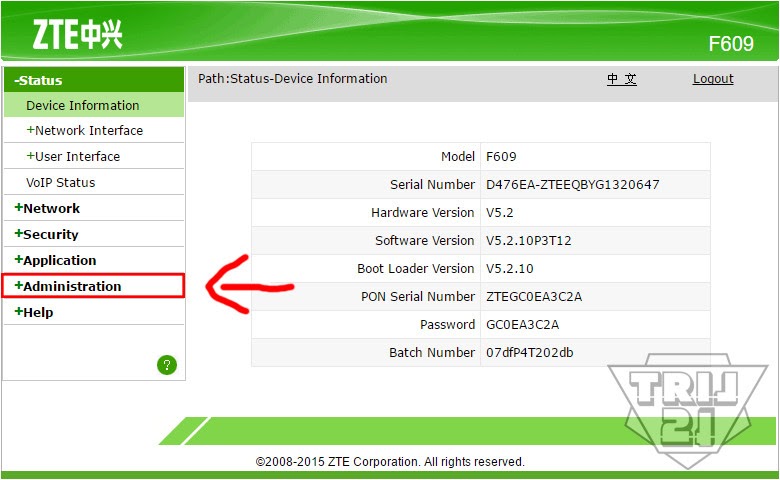This screenshot has height=480, width=780.
Task: Click the Password row label
Action: coord(447,324)
